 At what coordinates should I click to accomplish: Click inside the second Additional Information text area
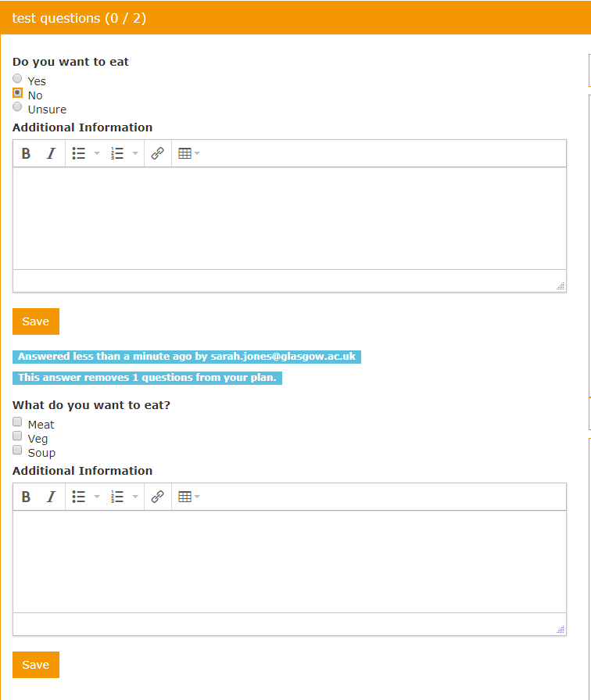tap(290, 562)
